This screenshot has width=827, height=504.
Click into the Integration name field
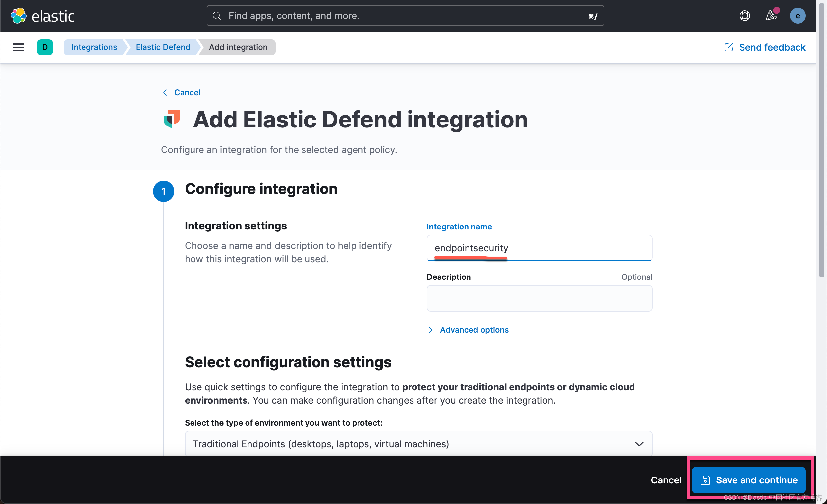pyautogui.click(x=539, y=248)
